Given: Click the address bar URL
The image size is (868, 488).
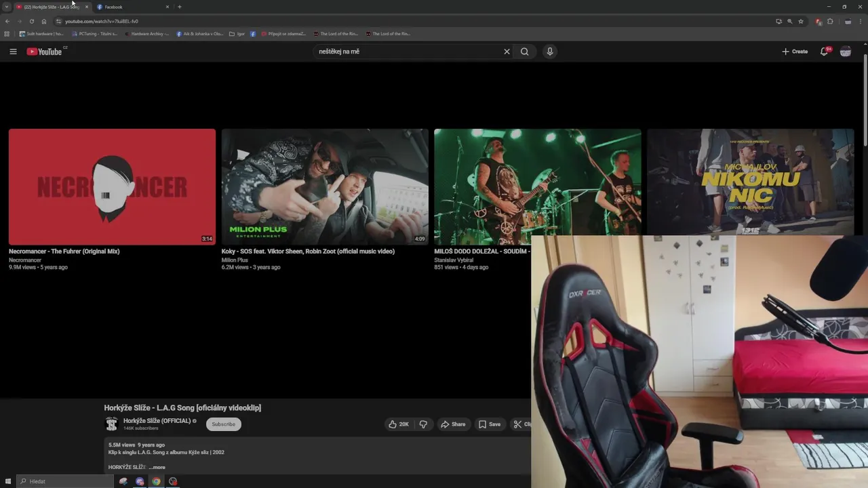Looking at the screenshot, I should (x=102, y=21).
